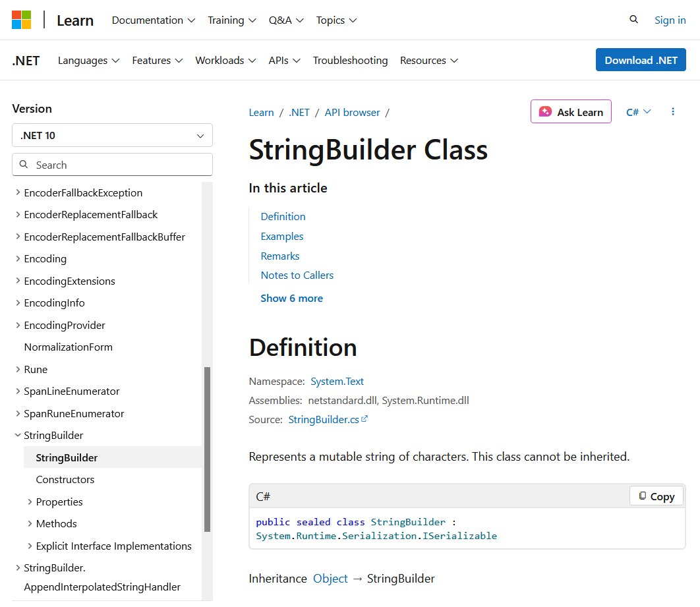
Task: Open search using the magnifier icon in header
Action: coord(633,20)
